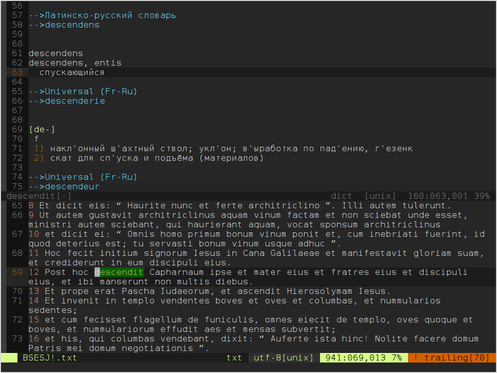
Task: Click the word 'Hierosolymam'
Action: [x=319, y=291]
